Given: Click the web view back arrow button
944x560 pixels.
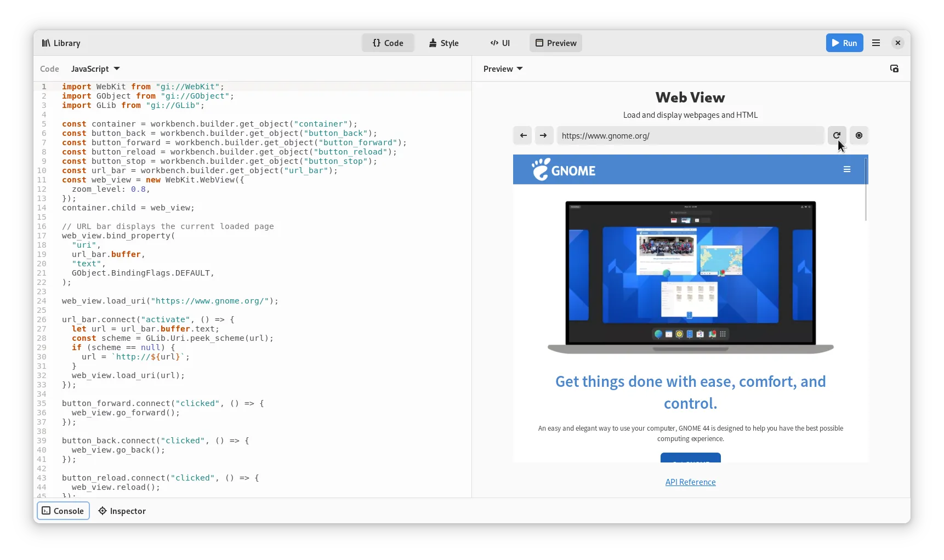Looking at the screenshot, I should (x=523, y=135).
